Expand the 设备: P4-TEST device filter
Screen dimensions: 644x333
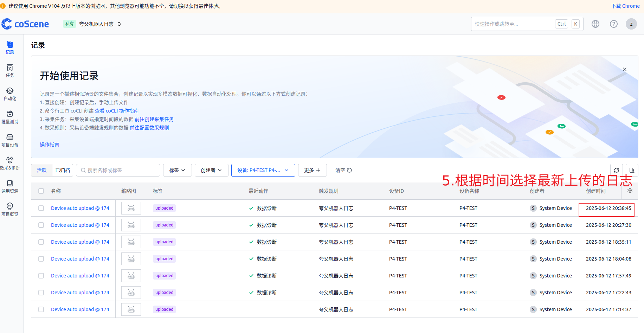[x=263, y=170]
